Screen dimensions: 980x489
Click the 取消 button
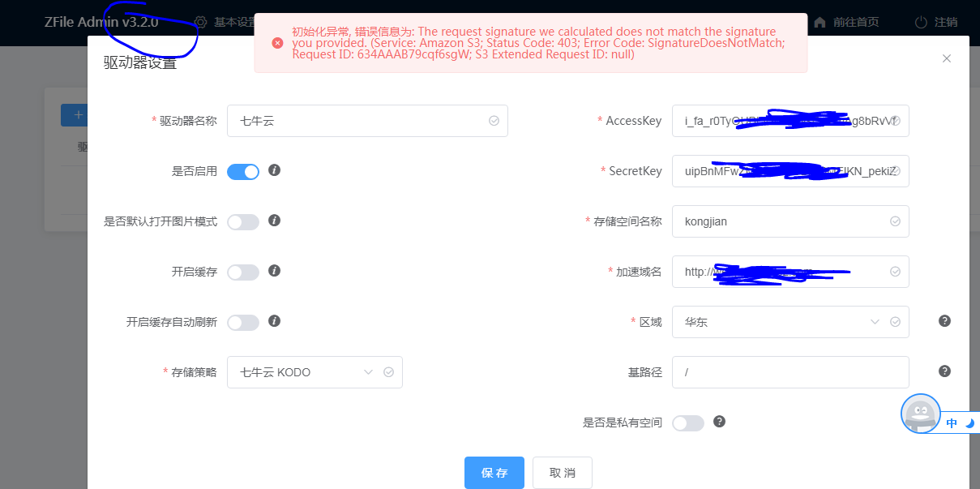pos(562,472)
